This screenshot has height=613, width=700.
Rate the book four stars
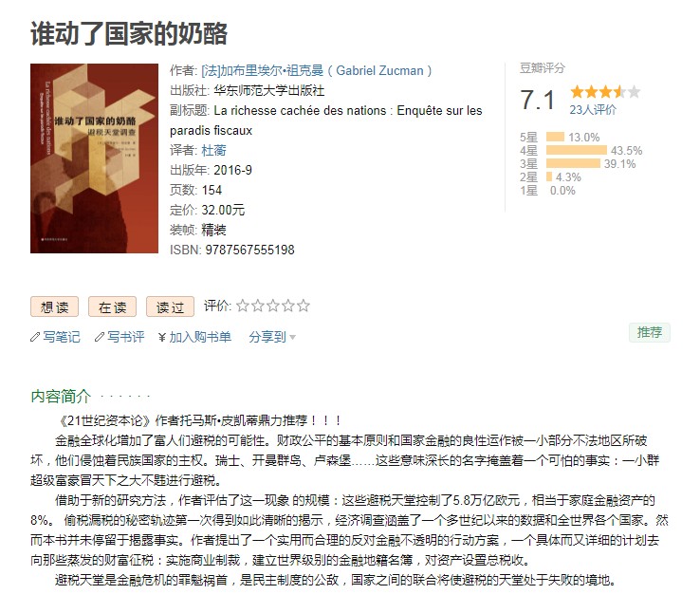click(x=288, y=306)
